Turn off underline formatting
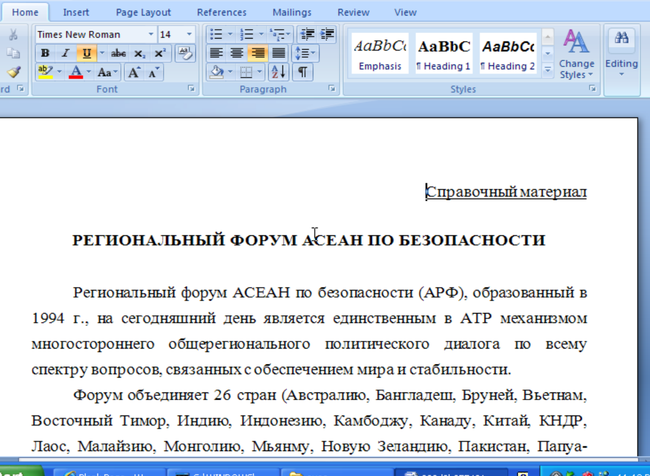Screen dimensions: 650x476 coord(86,53)
